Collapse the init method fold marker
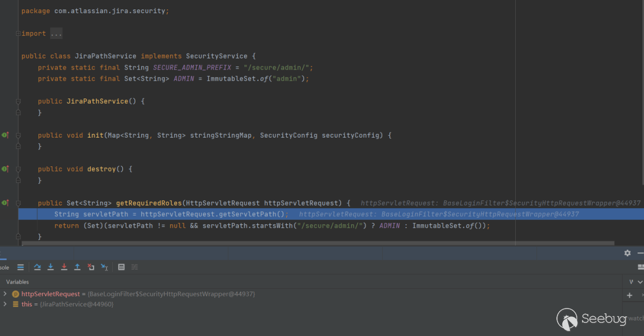 pyautogui.click(x=18, y=135)
